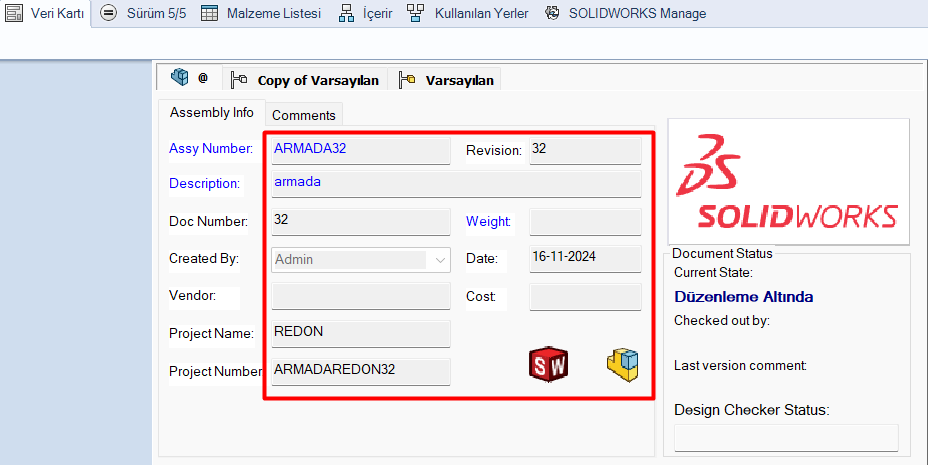
Task: Click the Malzeme Listesi table icon
Action: tap(210, 13)
